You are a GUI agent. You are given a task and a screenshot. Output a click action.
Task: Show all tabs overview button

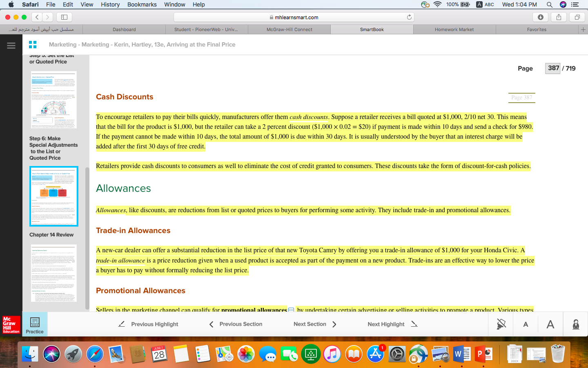pyautogui.click(x=577, y=17)
